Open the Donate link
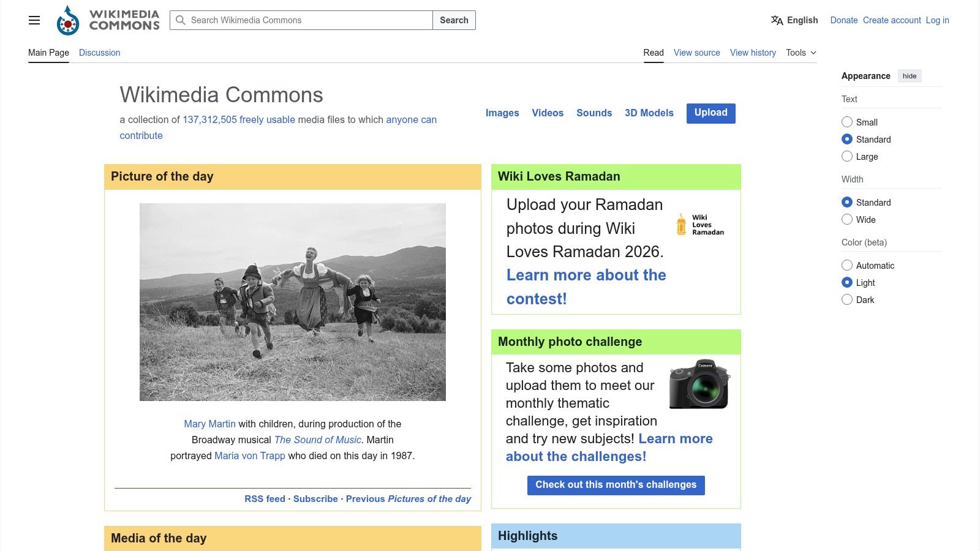 click(x=843, y=20)
